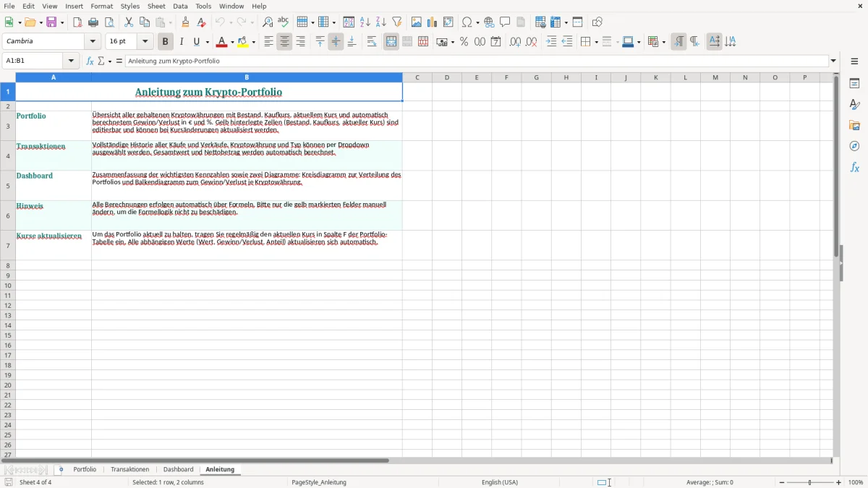Image resolution: width=868 pixels, height=488 pixels.
Task: Cut the selection using the scissors icon
Action: point(129,22)
